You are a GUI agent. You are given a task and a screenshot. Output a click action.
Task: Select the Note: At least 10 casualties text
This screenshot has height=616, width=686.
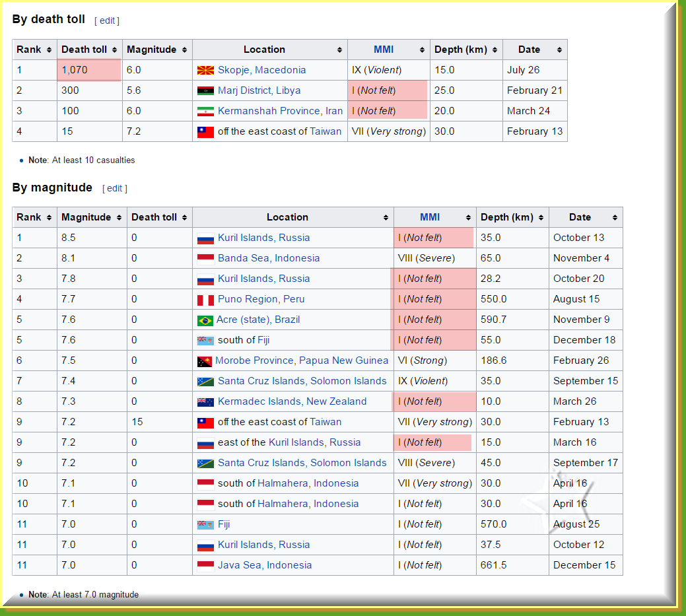pos(81,160)
